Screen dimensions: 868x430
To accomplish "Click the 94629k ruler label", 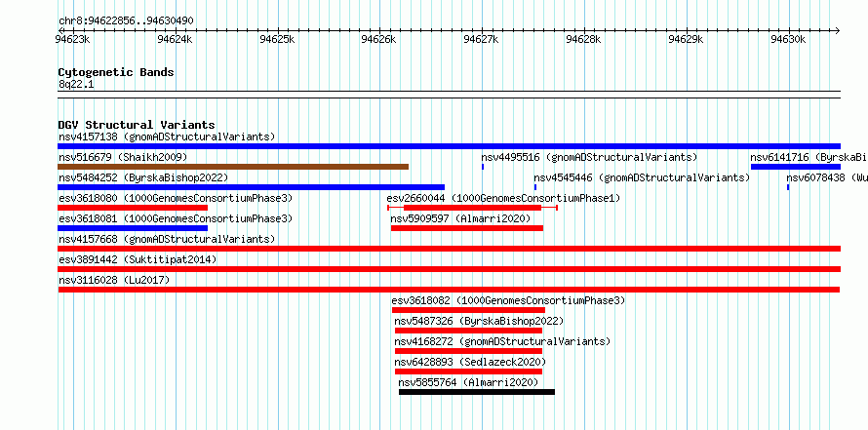I will point(687,39).
